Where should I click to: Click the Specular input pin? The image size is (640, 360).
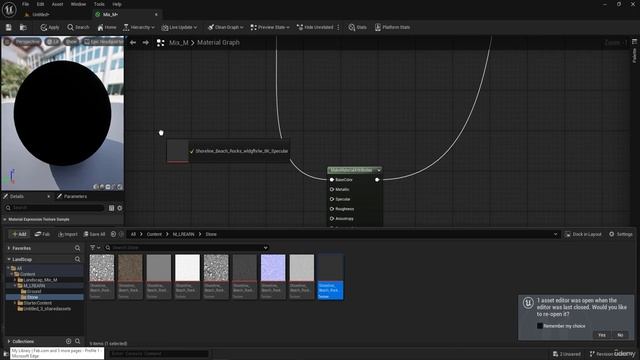(332, 199)
